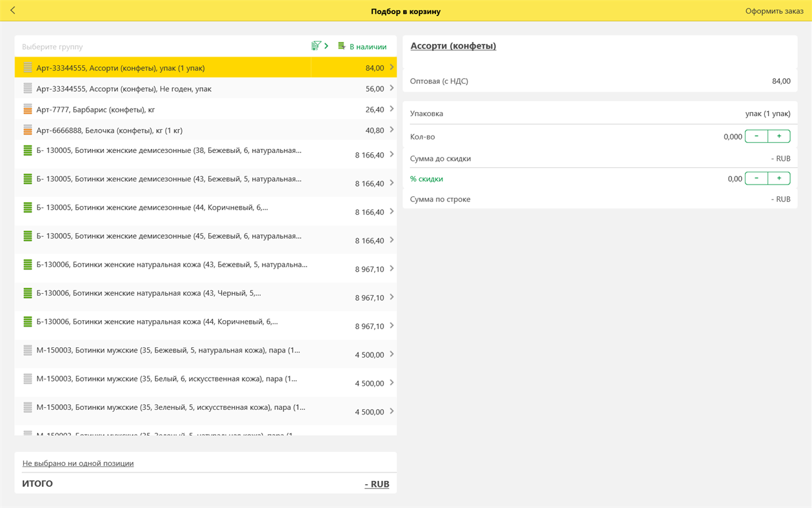Image resolution: width=812 pixels, height=508 pixels.
Task: Open the Не выбрано ни одной позиции link
Action: (79, 463)
